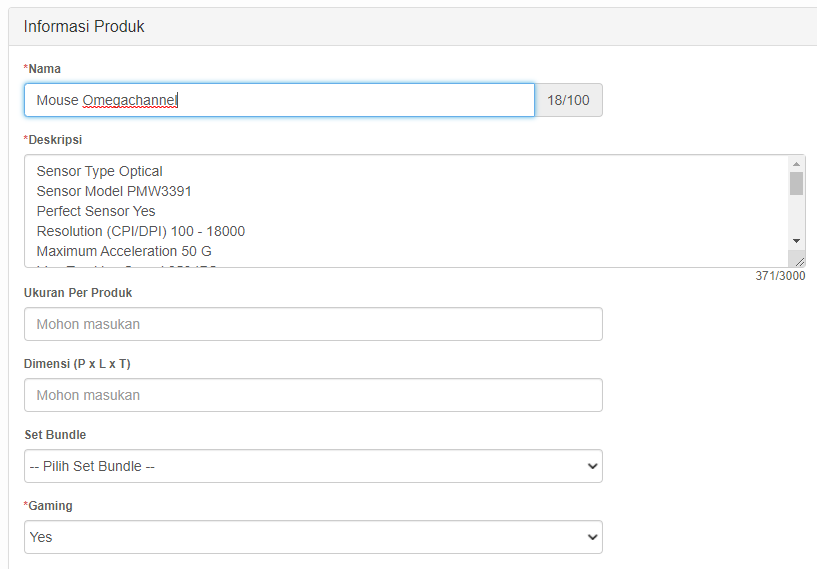Click the line Perfect Sensor Yes

96,211
